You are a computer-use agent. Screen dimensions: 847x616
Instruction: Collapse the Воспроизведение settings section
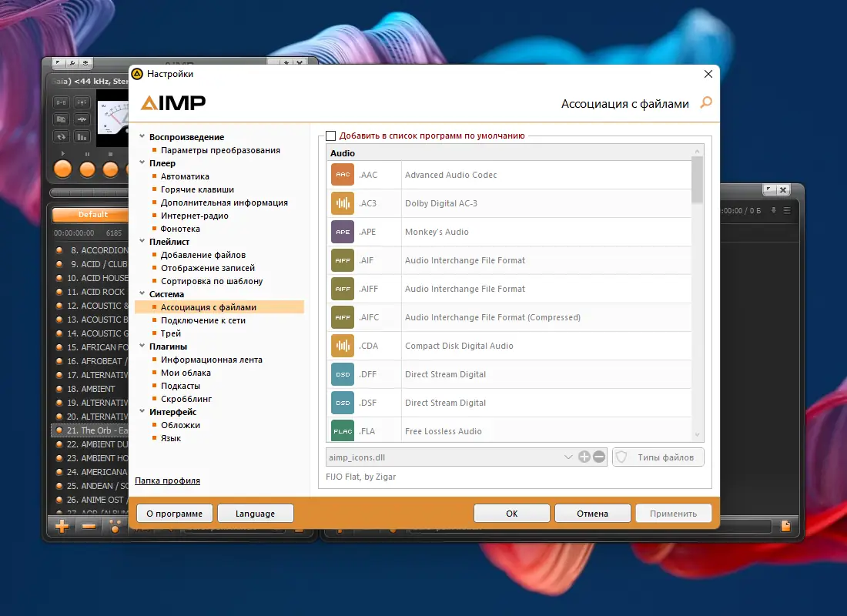point(141,136)
